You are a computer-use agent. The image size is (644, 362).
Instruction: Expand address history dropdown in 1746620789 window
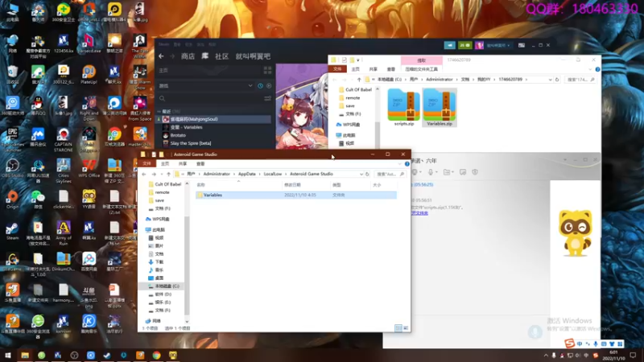tap(550, 80)
